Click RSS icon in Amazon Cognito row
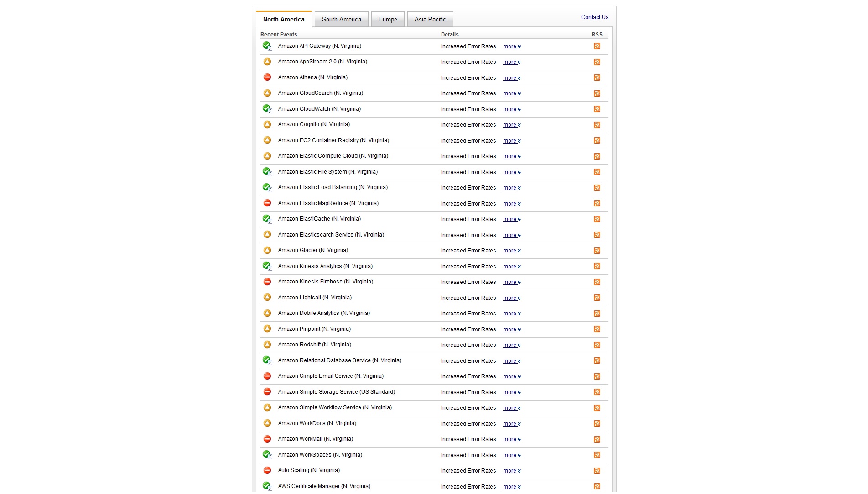 597,125
